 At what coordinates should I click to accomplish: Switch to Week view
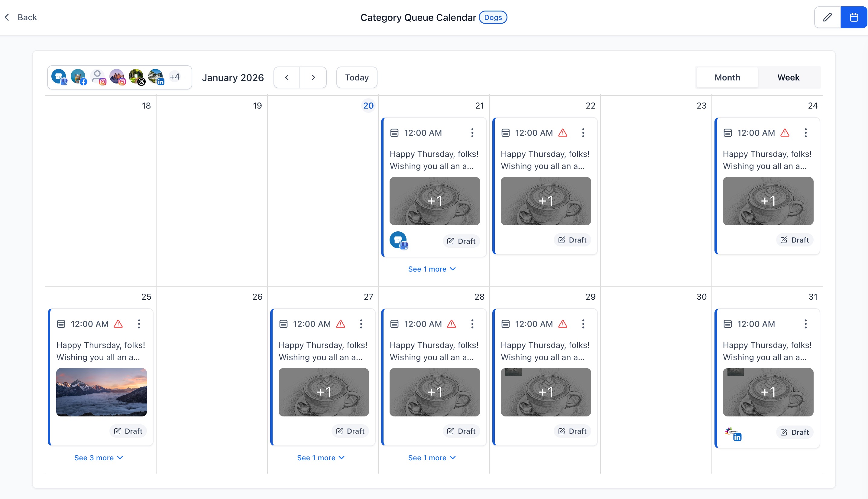coord(788,77)
